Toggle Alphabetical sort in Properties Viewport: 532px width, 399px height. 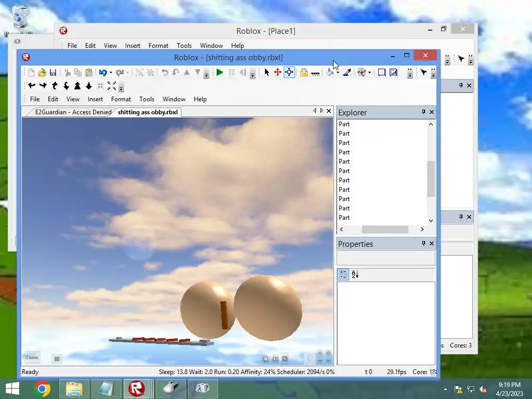pos(355,274)
